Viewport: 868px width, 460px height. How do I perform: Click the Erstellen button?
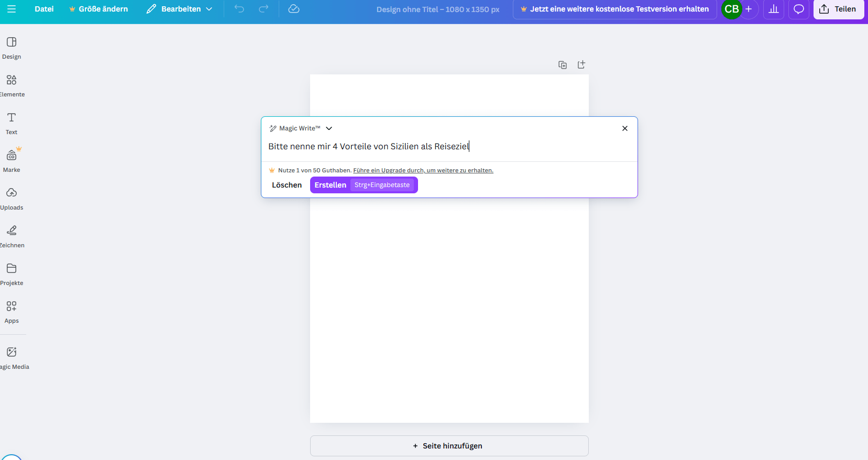[331, 185]
